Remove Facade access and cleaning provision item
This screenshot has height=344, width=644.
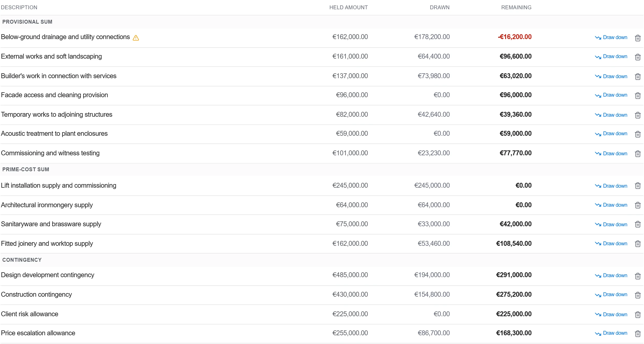638,96
